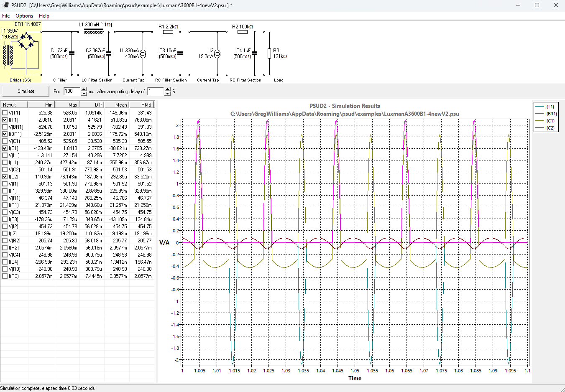565x392 pixels.
Task: Select the T1 transformer symbol
Action: pyautogui.click(x=8, y=55)
